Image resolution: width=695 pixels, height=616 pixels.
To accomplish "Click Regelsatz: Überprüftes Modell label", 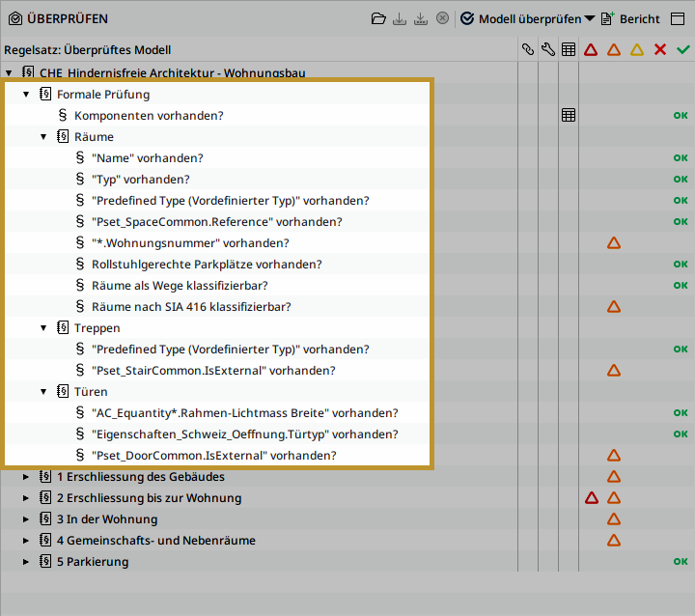I will pos(87,49).
